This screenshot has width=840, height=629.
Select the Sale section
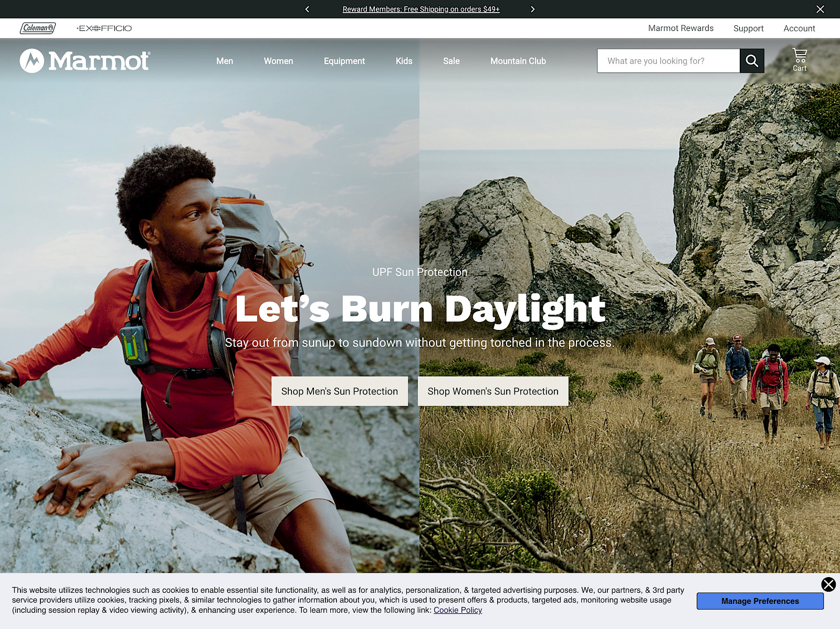451,61
